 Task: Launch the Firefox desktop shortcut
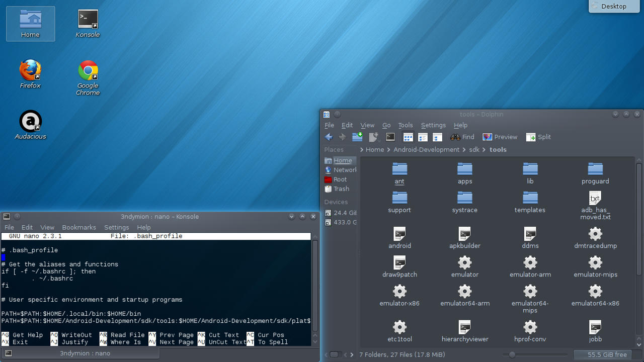click(x=30, y=74)
